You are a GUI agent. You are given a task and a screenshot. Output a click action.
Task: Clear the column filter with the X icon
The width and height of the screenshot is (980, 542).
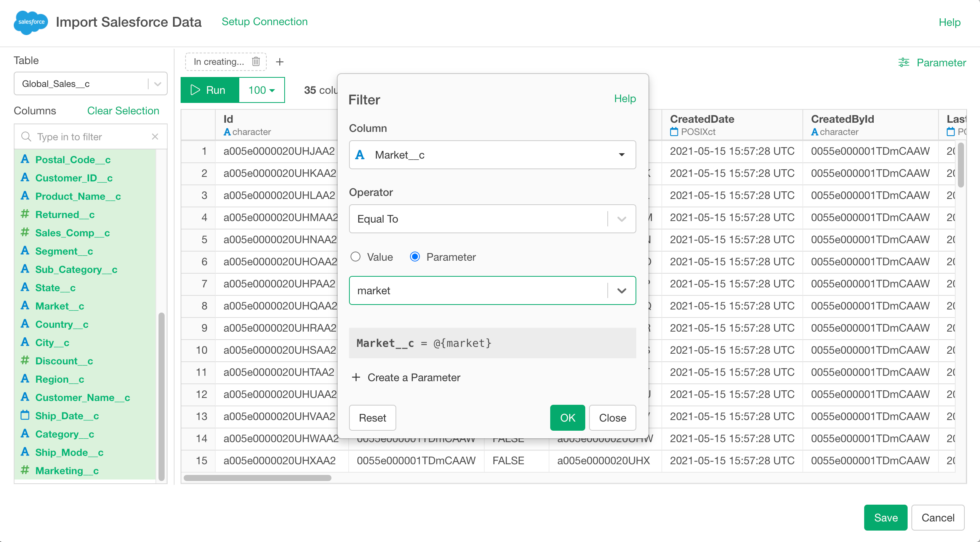[155, 136]
